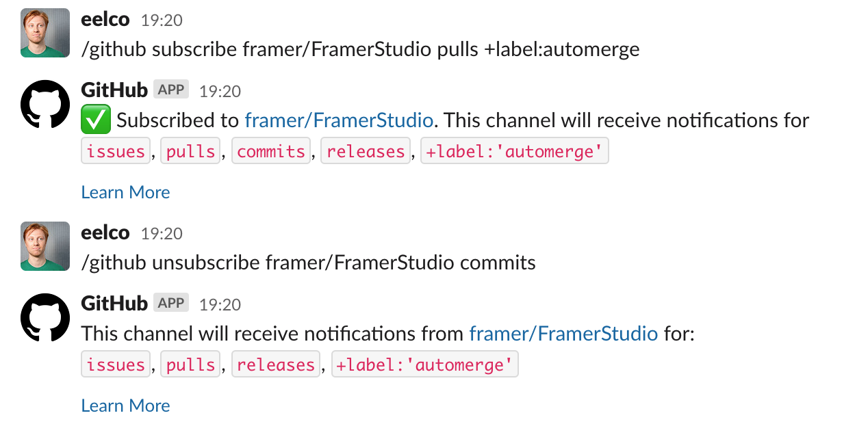This screenshot has height=424, width=868.
Task: Click eelco username on the unsubscribe command
Action: [105, 233]
